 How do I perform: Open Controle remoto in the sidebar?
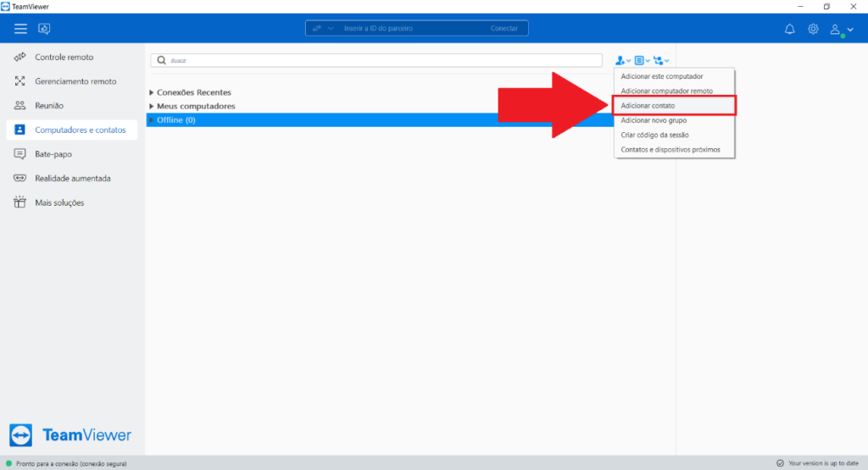pyautogui.click(x=64, y=58)
